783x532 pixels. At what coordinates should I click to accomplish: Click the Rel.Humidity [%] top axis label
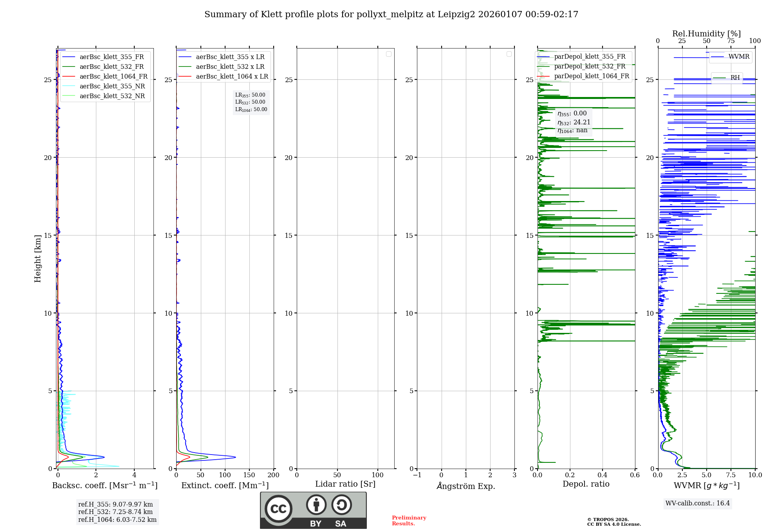click(706, 34)
